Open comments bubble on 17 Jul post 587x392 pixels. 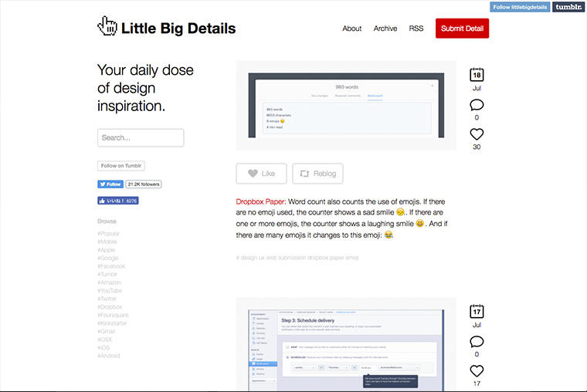(x=477, y=342)
